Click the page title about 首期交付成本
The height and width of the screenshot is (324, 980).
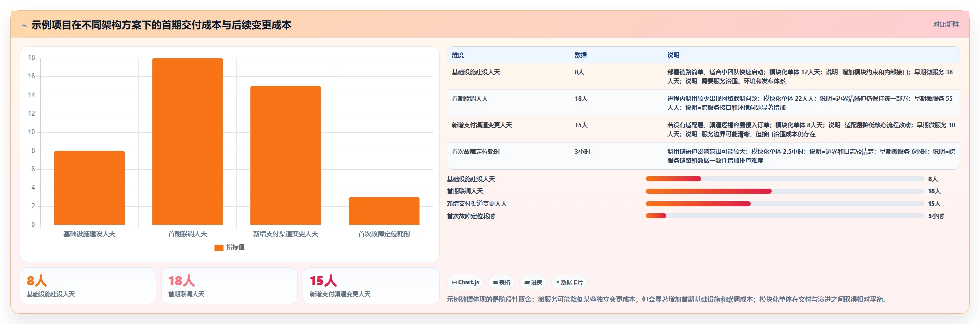coord(161,25)
